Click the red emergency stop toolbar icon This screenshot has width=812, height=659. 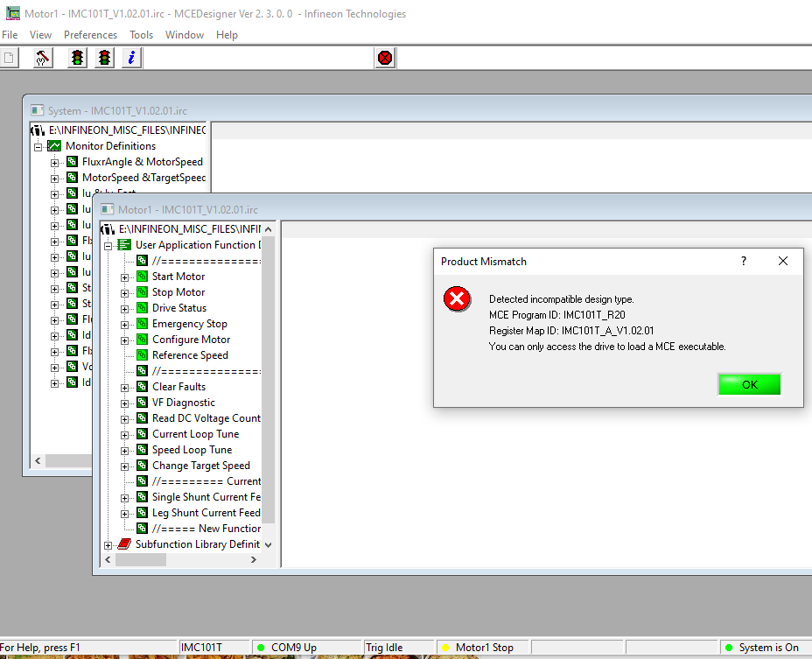[384, 57]
